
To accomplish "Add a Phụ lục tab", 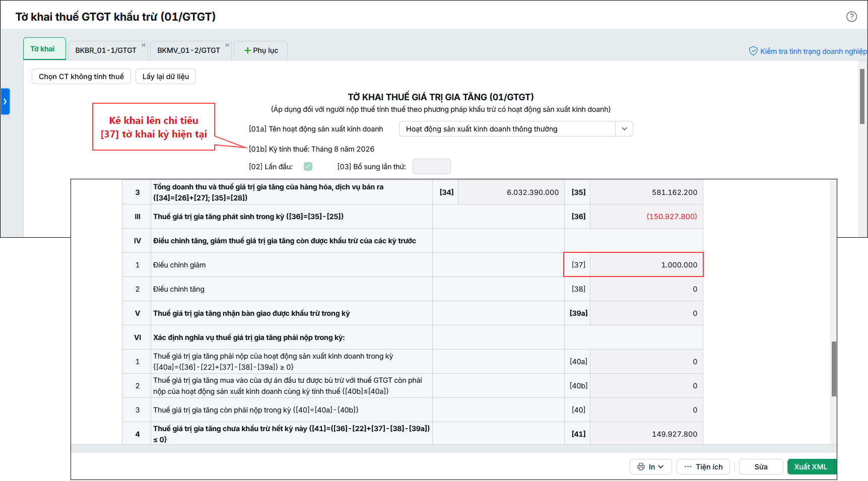I will [261, 50].
